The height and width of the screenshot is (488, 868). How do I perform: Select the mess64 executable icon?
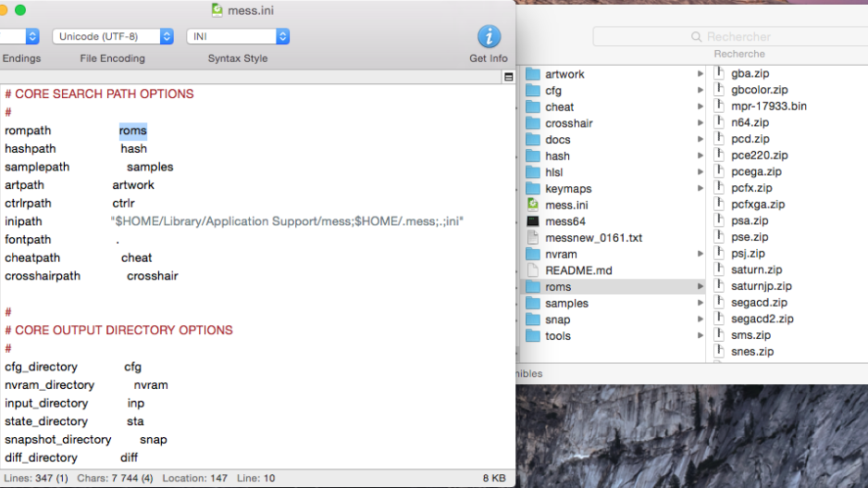pyautogui.click(x=533, y=221)
